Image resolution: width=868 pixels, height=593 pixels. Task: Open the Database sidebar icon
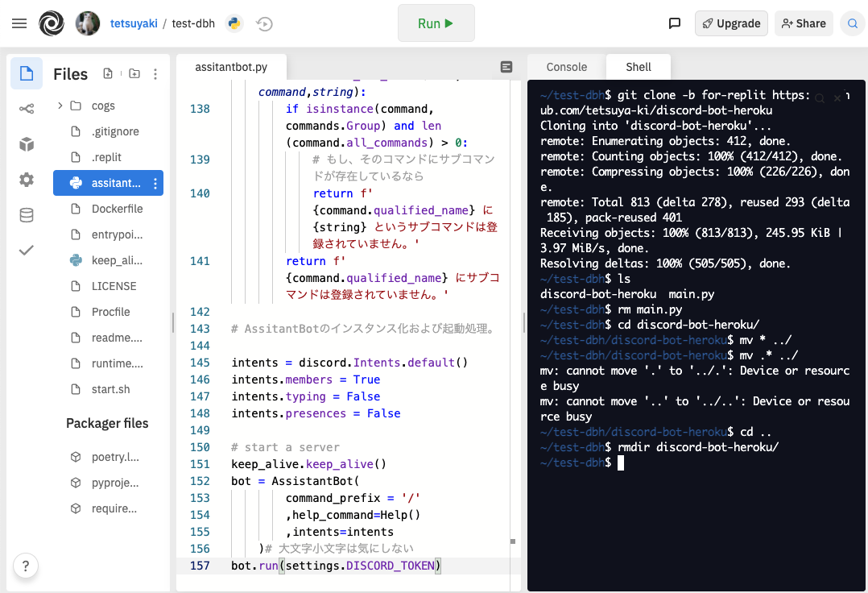(x=27, y=215)
